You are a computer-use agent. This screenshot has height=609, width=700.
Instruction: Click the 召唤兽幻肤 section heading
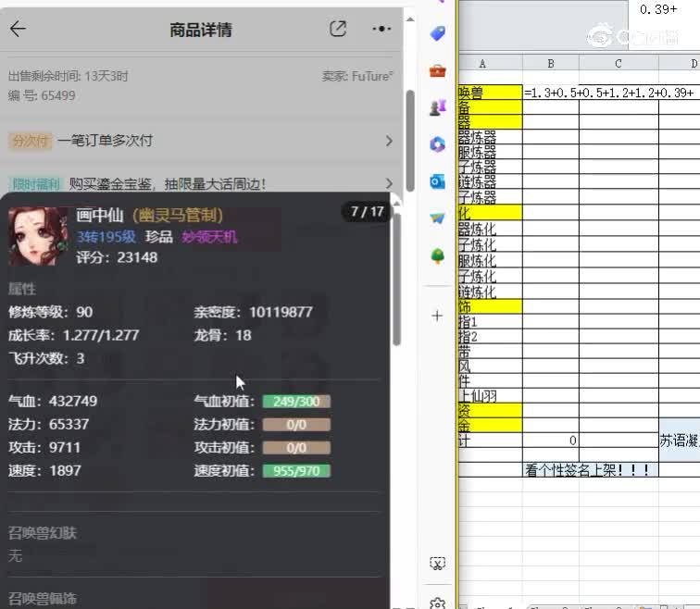(x=43, y=533)
